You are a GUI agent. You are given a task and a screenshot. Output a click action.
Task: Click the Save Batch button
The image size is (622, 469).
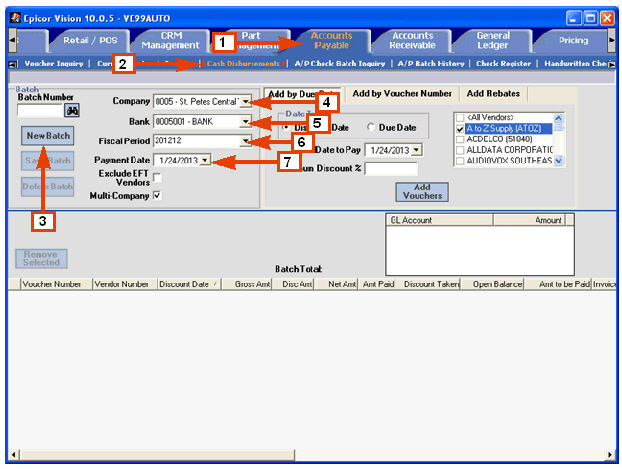48,161
